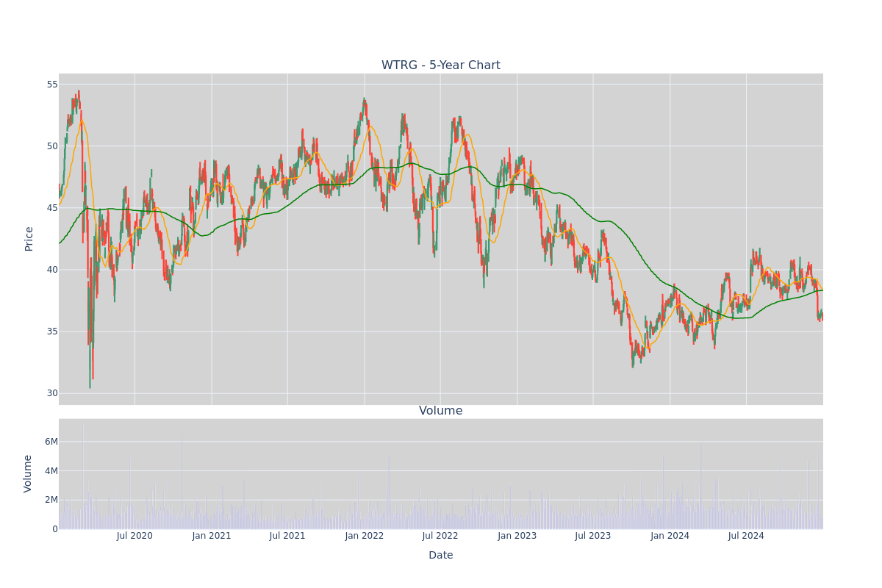Click the Jul 2020 x-axis tick label
The height and width of the screenshot is (588, 882).
coord(135,536)
